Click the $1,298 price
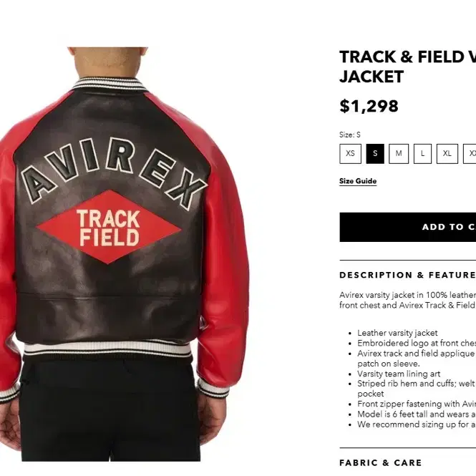476x476 pixels. point(369,106)
